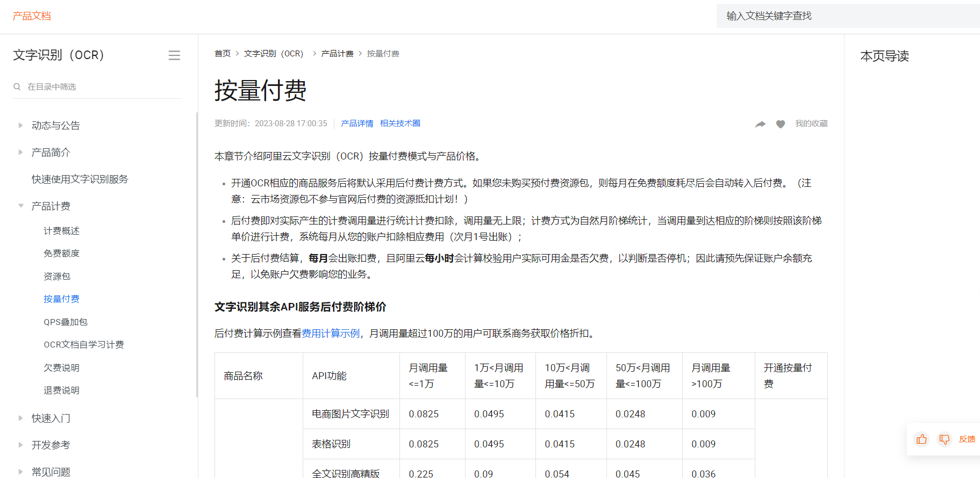Open the 产品详情 link

[357, 124]
